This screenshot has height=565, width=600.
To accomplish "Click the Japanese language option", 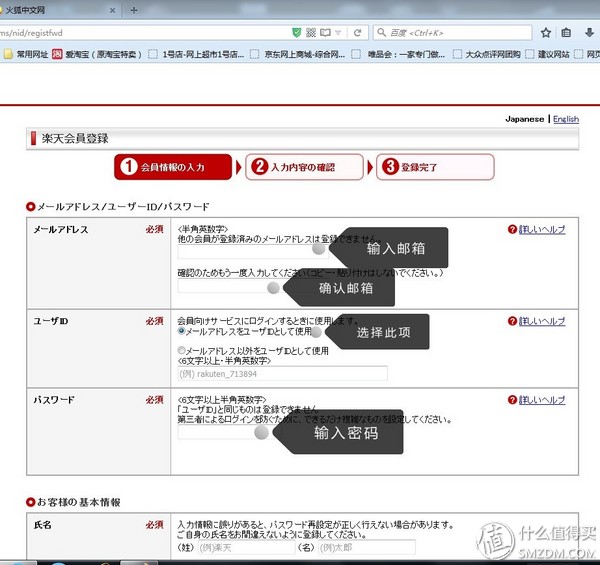I will [x=524, y=119].
